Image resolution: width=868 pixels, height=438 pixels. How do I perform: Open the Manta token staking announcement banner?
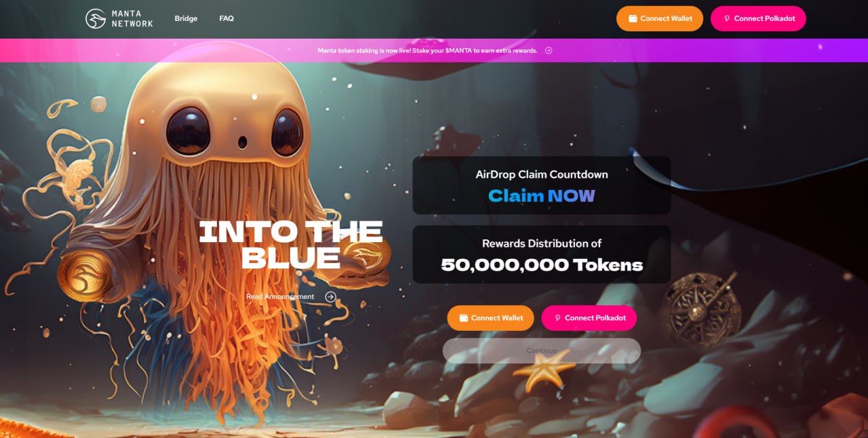click(434, 50)
